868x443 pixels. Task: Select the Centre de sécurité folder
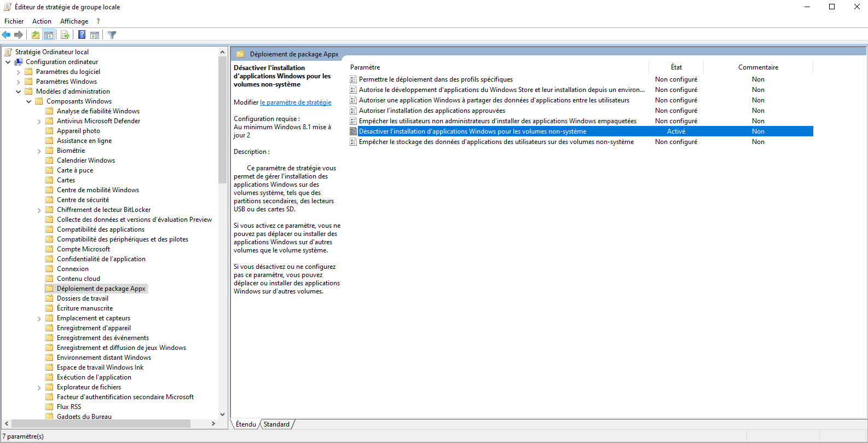(83, 200)
